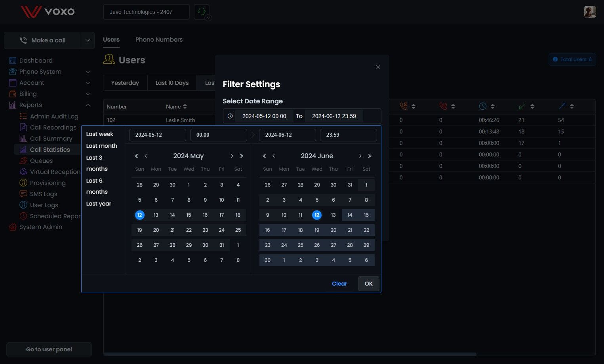Screen dimensions: 604x364
Task: Select the Last month preset range
Action: coord(102,146)
